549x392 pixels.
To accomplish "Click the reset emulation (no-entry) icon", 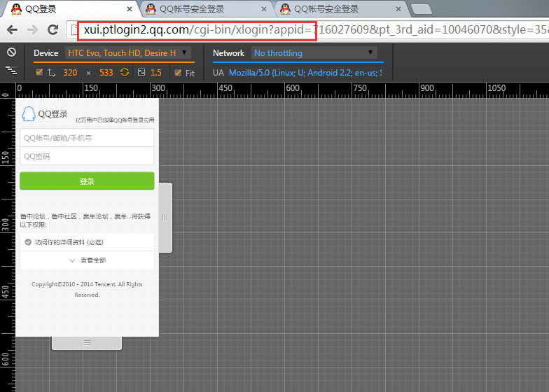I will (x=11, y=52).
